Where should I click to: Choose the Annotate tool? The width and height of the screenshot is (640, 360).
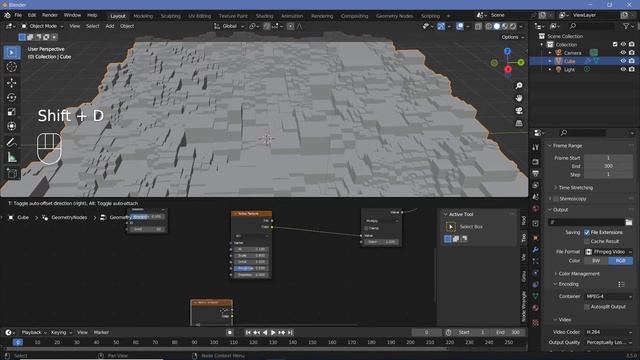(x=12, y=142)
